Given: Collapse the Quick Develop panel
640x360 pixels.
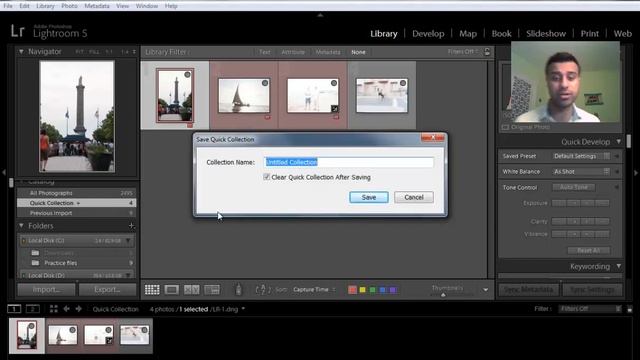Looking at the screenshot, I should pyautogui.click(x=619, y=142).
